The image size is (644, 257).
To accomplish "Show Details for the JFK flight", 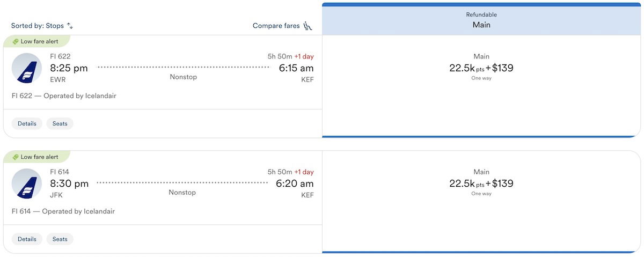I will tap(27, 239).
